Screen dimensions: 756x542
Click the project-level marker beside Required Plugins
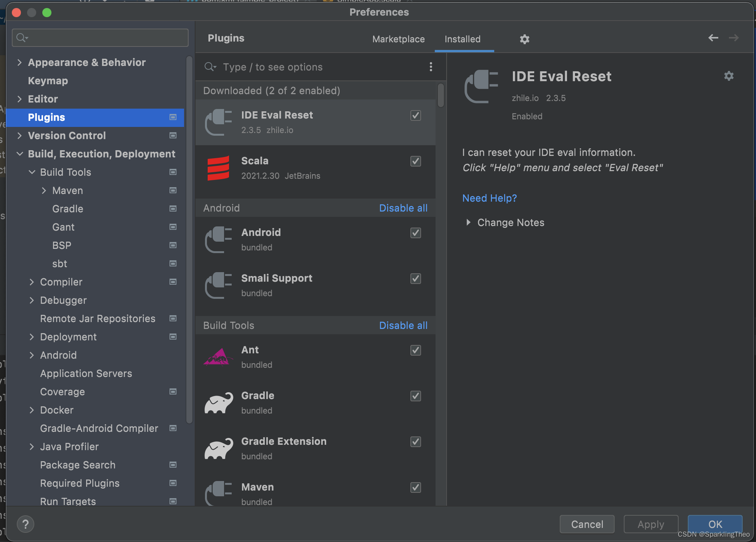173,483
